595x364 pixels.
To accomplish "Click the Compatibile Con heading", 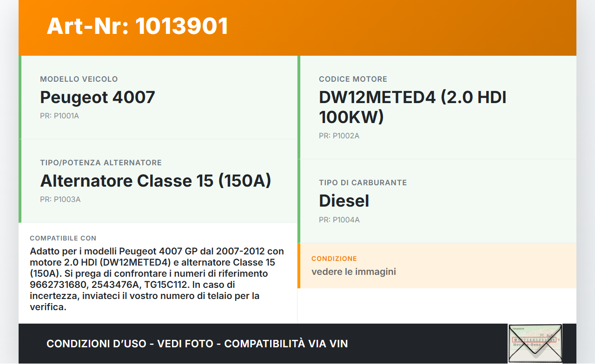I will click(x=63, y=238).
